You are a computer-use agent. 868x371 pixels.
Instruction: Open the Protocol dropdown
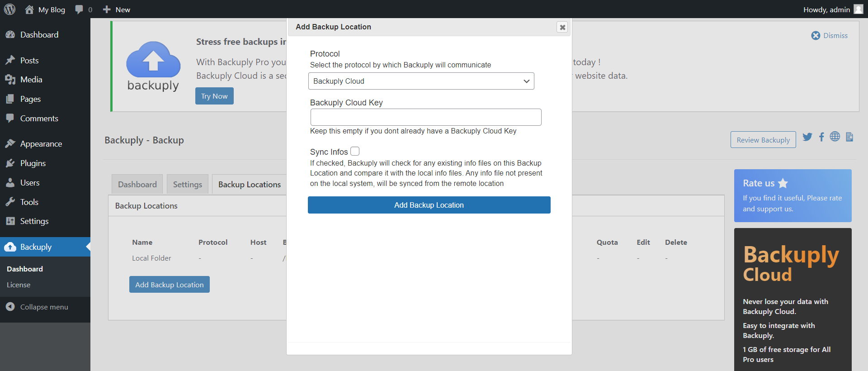pyautogui.click(x=421, y=81)
